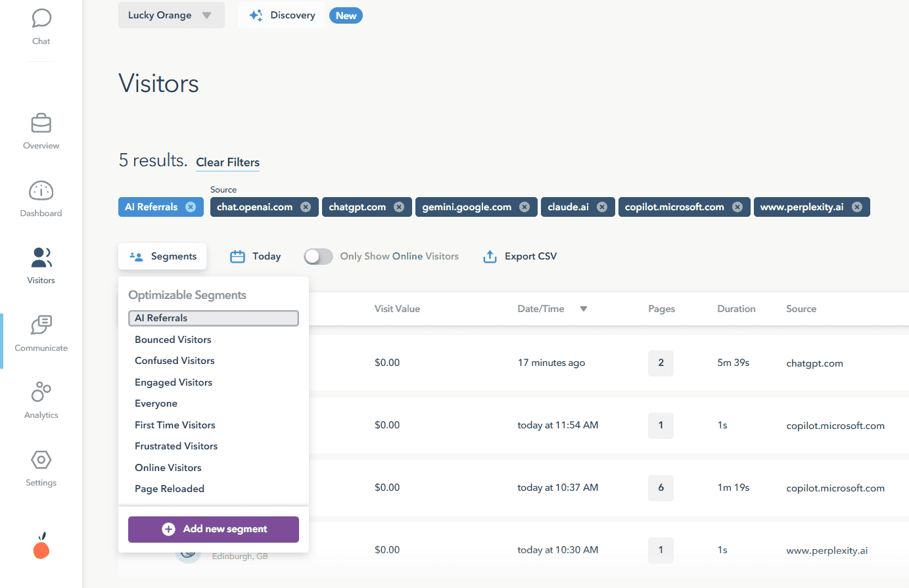909x588 pixels.
Task: Remove the chat.openai.com source filter
Action: [306, 207]
